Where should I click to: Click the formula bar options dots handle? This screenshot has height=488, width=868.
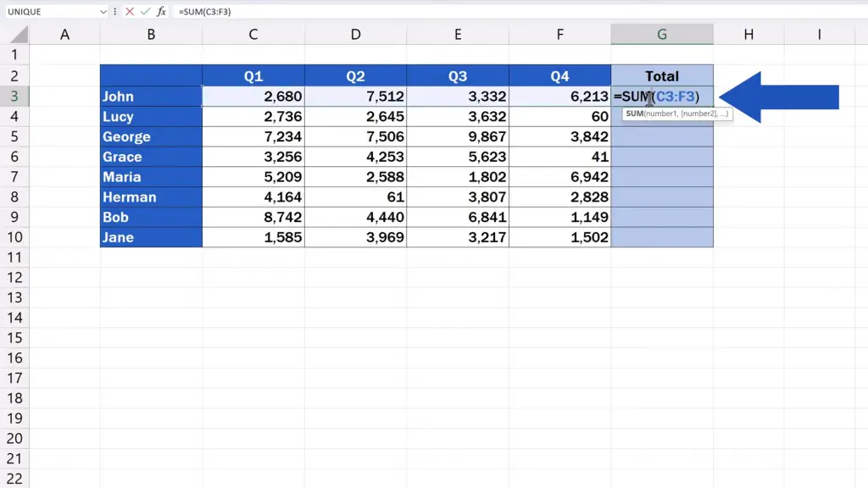(115, 12)
